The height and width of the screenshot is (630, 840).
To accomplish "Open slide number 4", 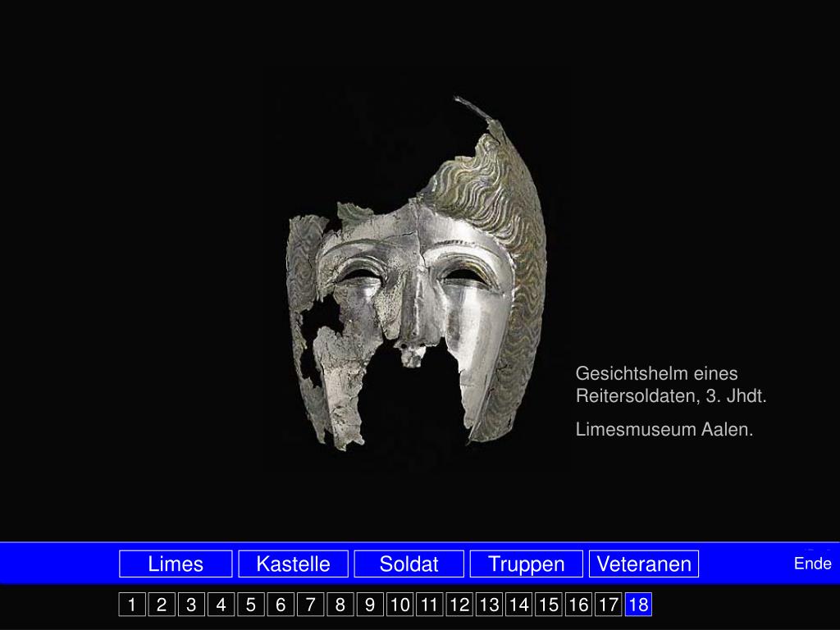I will tap(221, 605).
